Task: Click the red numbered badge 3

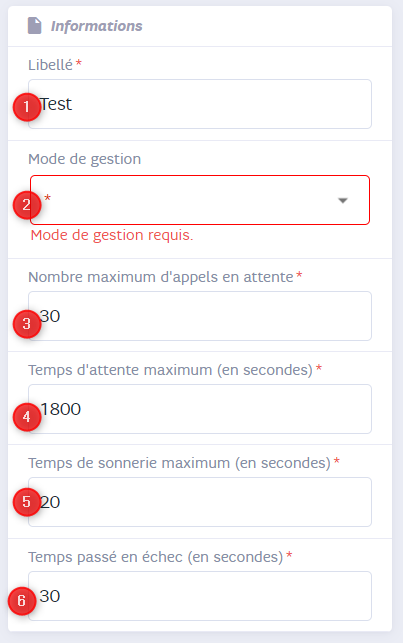Action: pos(27,324)
